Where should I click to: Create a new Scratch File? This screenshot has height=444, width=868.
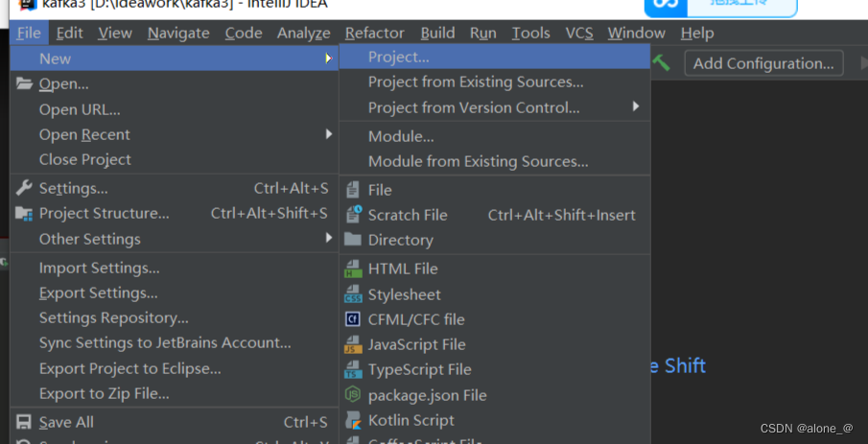(495, 215)
